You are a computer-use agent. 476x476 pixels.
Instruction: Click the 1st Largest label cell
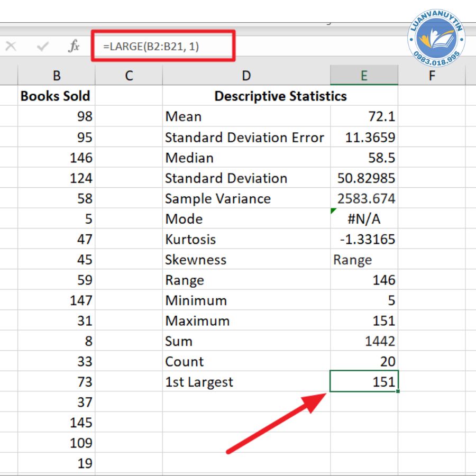(x=246, y=382)
